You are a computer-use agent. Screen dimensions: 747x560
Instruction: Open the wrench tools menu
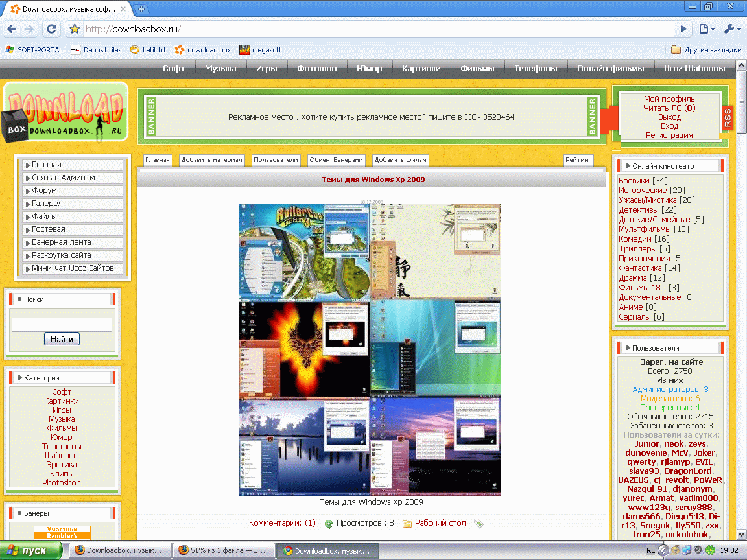pos(732,29)
